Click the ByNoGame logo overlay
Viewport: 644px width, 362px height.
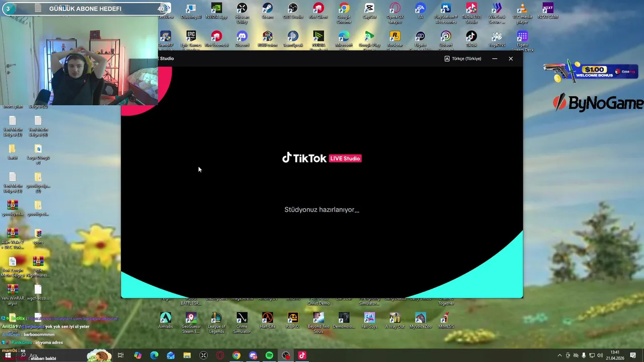click(598, 103)
